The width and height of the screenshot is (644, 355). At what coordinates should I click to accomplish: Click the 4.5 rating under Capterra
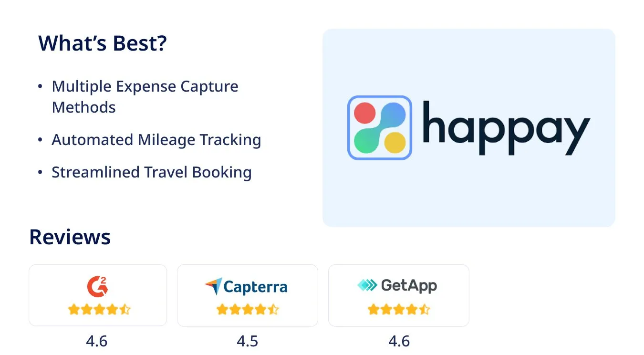point(247,341)
